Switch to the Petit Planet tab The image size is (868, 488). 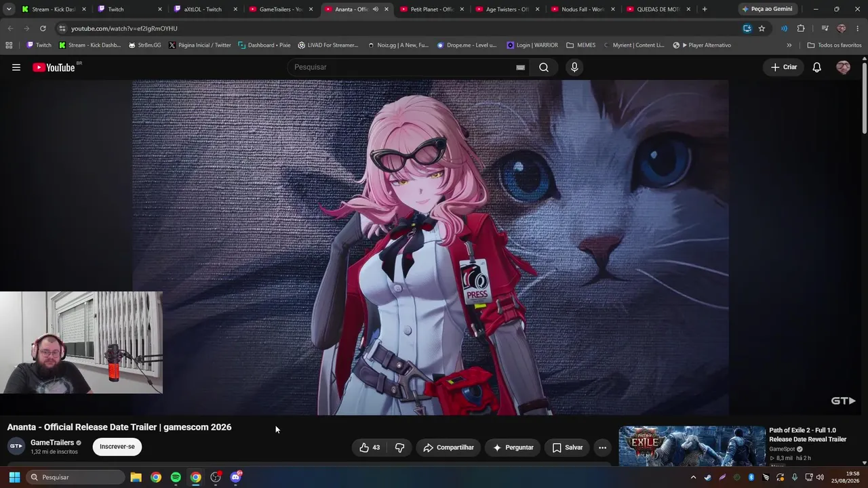click(432, 9)
